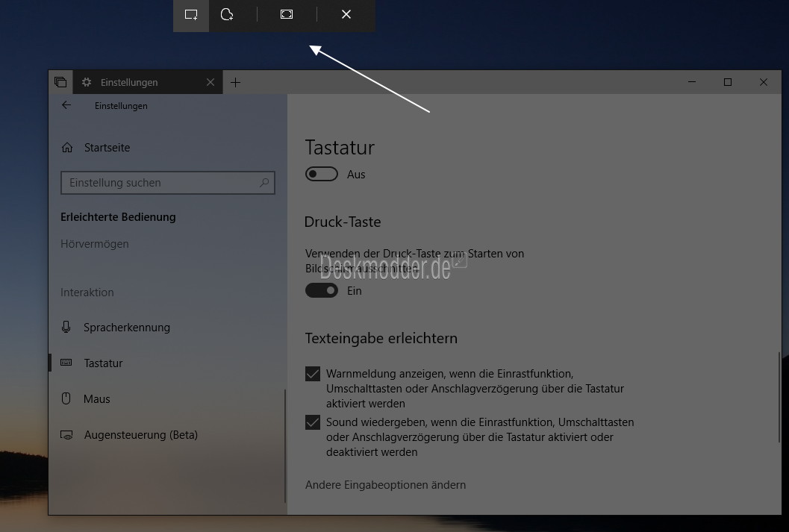Close the Einstellungen tab
The width and height of the screenshot is (789, 532).
(210, 82)
